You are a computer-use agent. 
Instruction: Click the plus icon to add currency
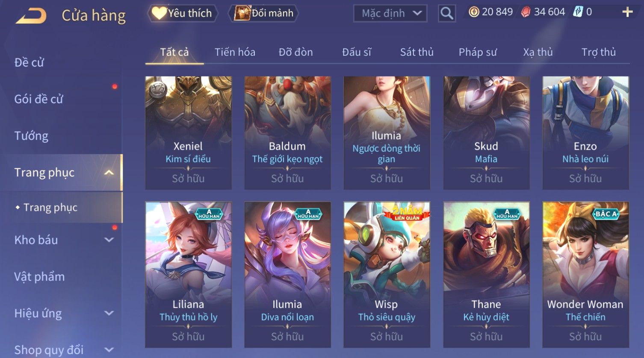(x=627, y=12)
